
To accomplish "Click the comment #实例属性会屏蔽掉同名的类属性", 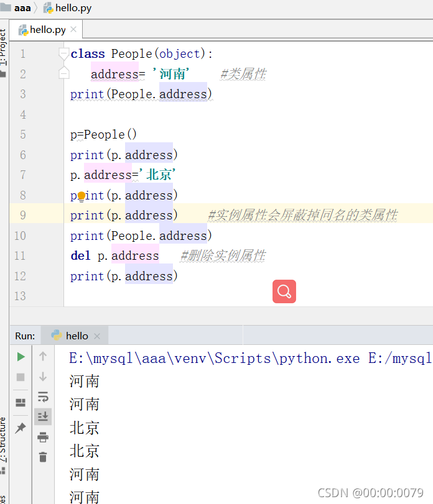I will coord(303,216).
